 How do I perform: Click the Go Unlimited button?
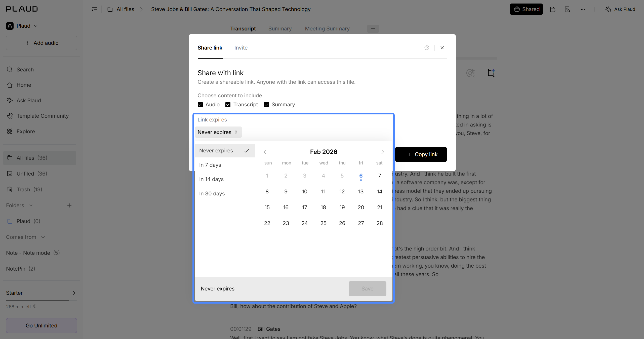pos(42,326)
